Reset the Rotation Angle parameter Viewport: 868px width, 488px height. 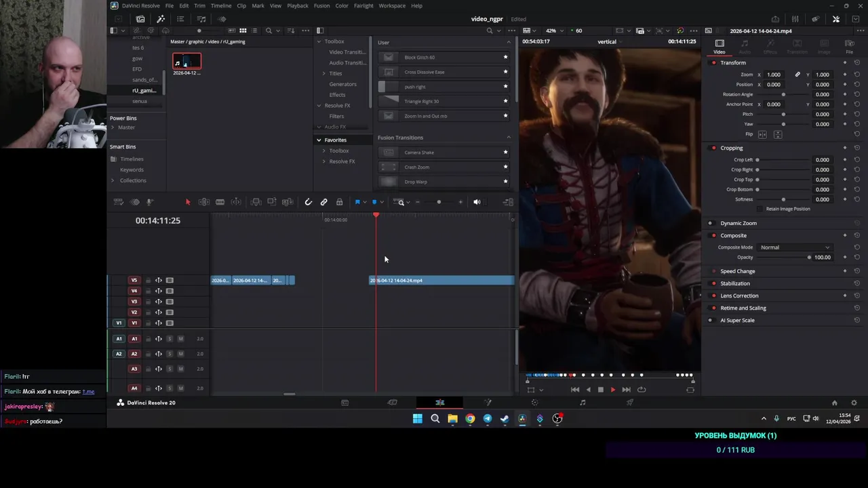[x=857, y=94]
